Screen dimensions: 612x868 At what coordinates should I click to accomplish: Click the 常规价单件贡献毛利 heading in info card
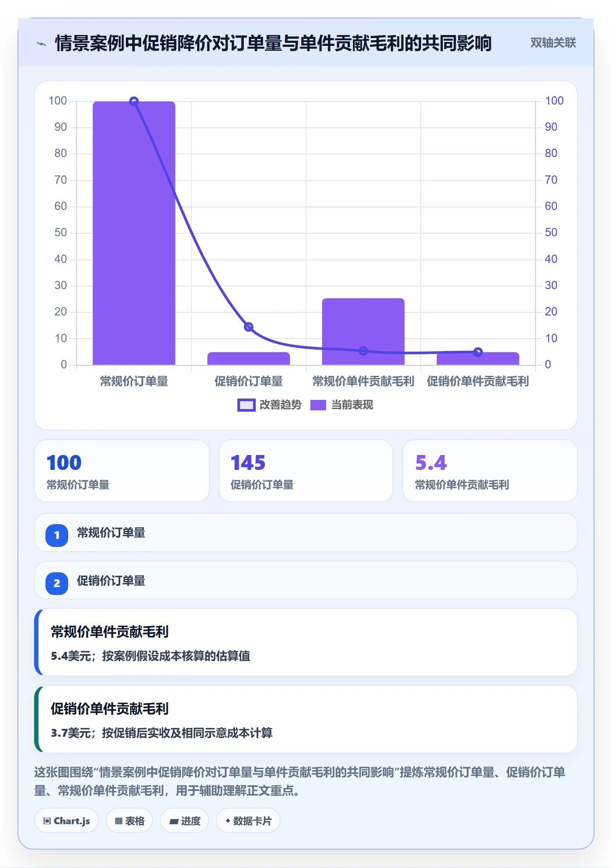[110, 632]
